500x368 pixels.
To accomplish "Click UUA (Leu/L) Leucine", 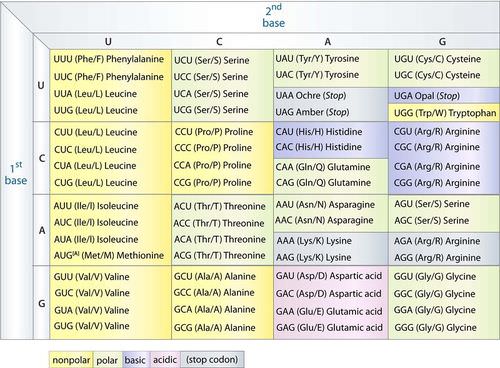I will click(95, 94).
